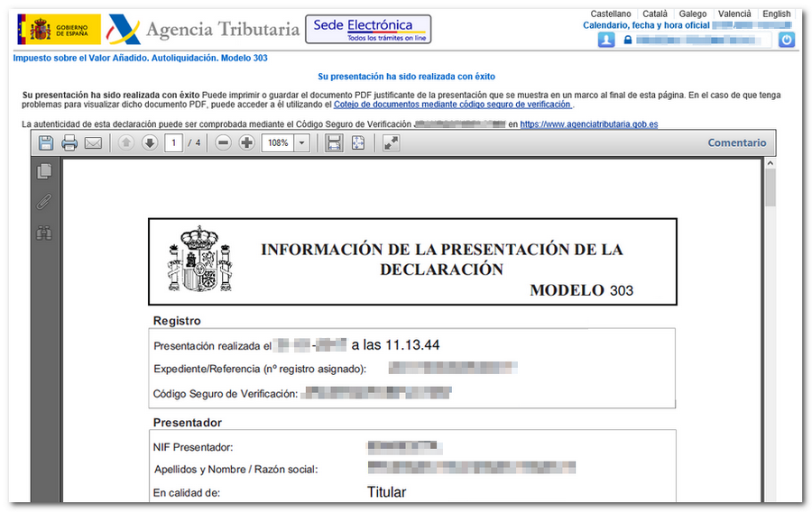
Task: Zoom out with the minus button
Action: [x=223, y=142]
